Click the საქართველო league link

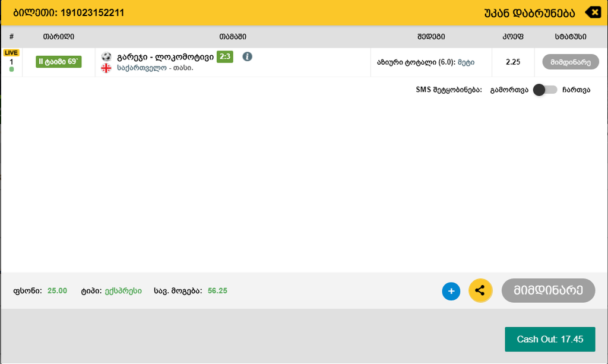click(x=142, y=68)
